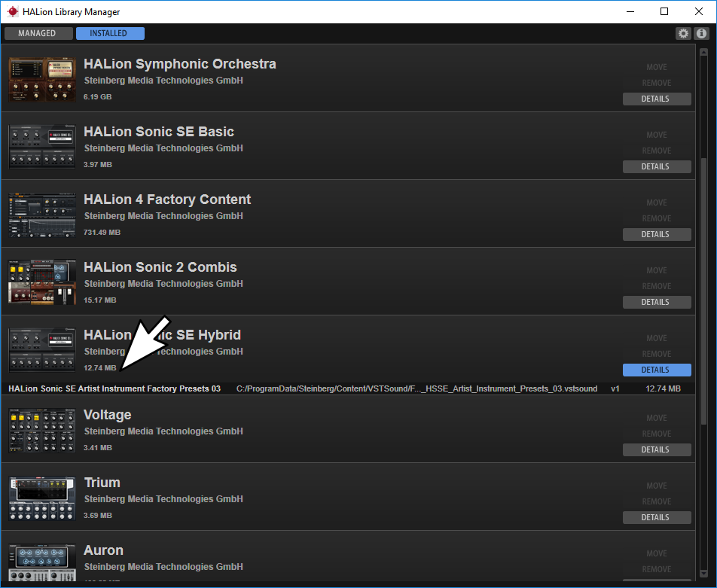Select HALion Sonic SE Hybrid thumbnail
Image resolution: width=717 pixels, height=588 pixels.
coord(42,350)
